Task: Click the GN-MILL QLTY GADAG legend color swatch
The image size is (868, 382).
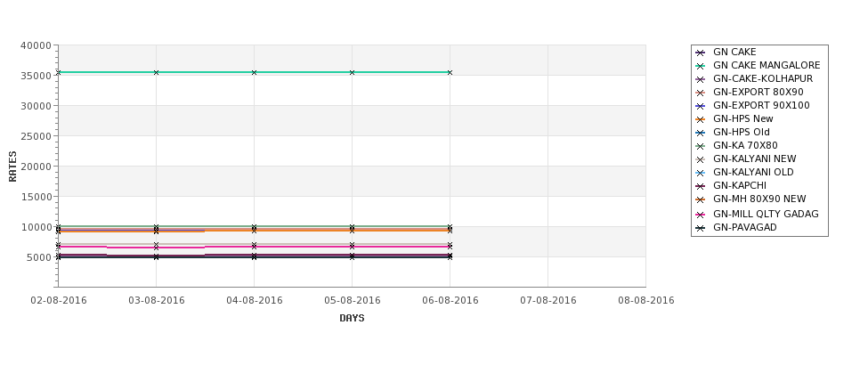Action: coord(701,215)
